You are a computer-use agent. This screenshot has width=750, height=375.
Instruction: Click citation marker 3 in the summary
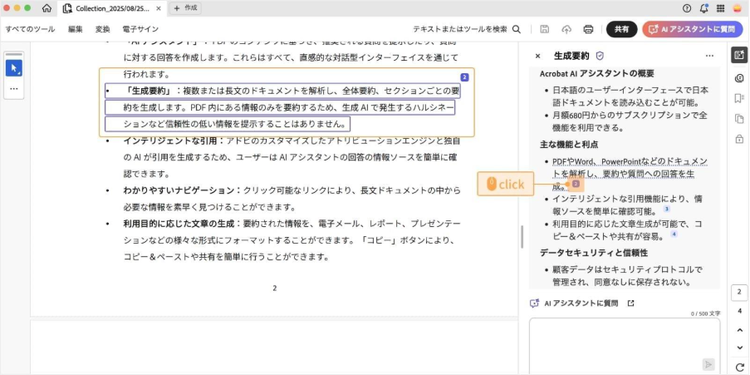tap(667, 209)
